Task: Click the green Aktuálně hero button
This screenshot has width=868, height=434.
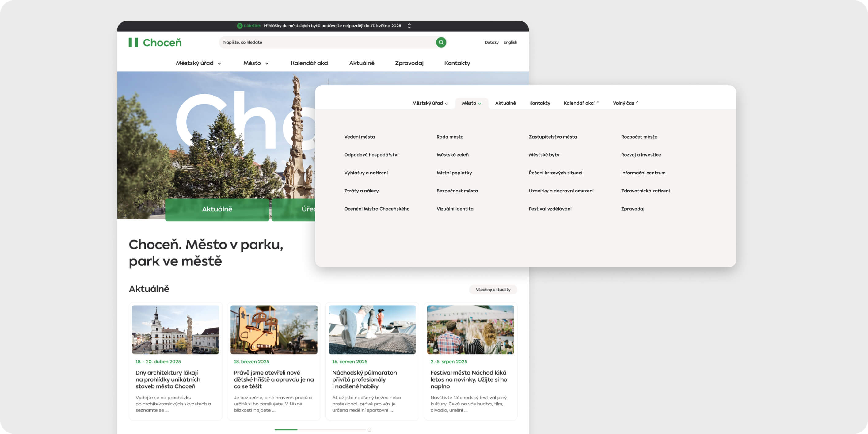Action: tap(217, 209)
